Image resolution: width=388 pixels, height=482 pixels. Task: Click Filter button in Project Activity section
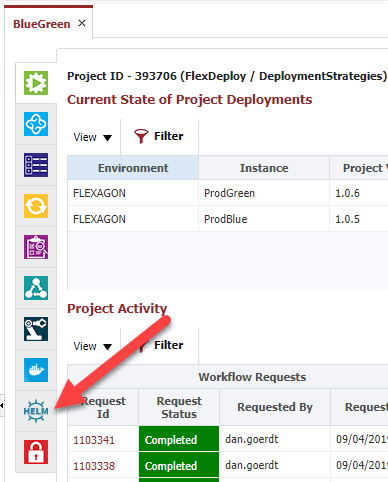coord(159,345)
